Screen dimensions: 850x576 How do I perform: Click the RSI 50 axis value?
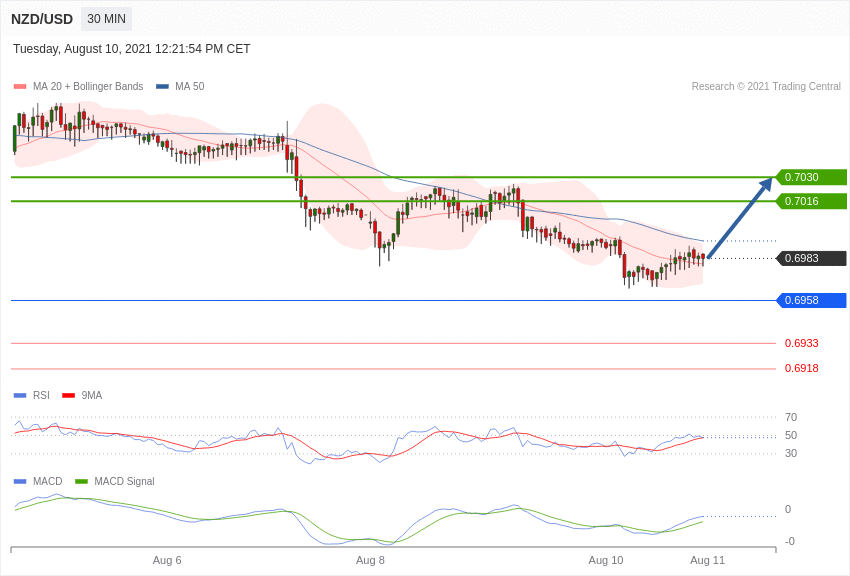click(x=791, y=435)
